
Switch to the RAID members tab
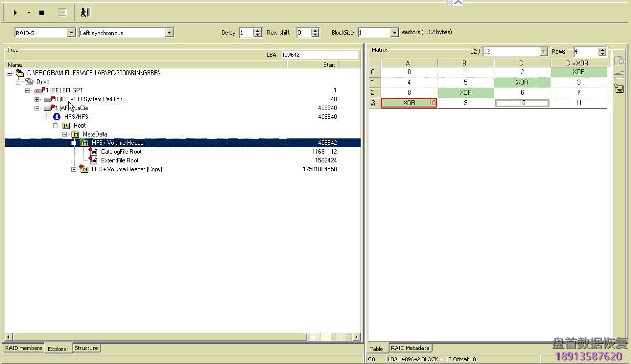coord(23,348)
